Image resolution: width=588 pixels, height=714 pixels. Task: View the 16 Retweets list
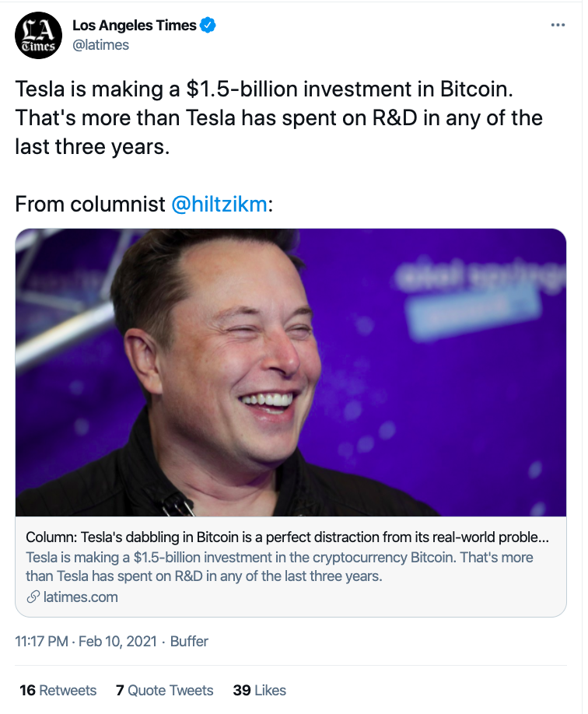[x=58, y=690]
